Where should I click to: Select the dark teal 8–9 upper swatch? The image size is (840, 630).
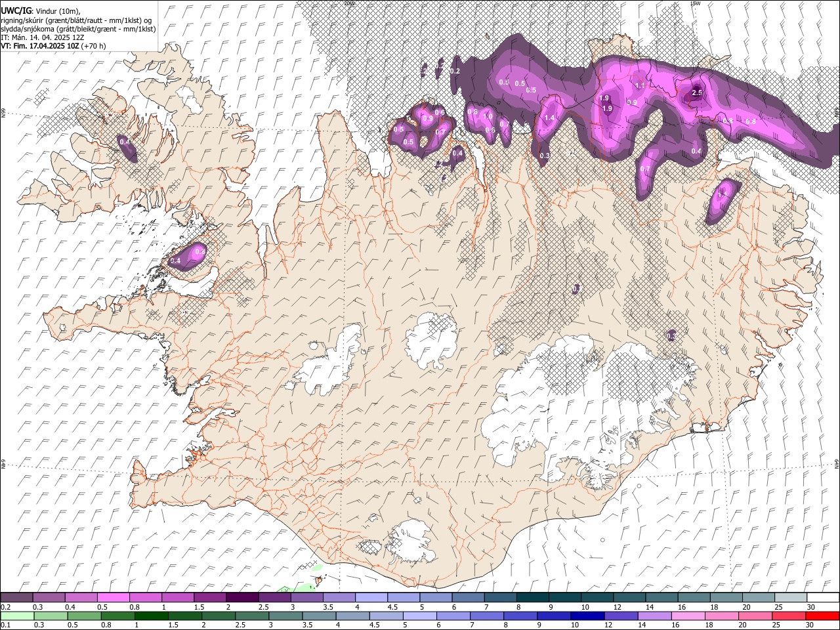(x=533, y=598)
